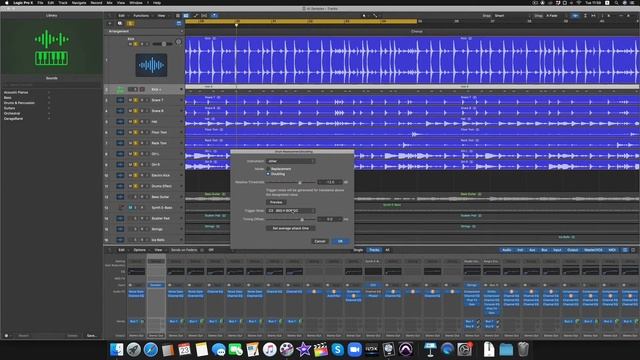Image resolution: width=640 pixels, height=360 pixels.
Task: Mute the Kick audio track
Action: (130, 44)
